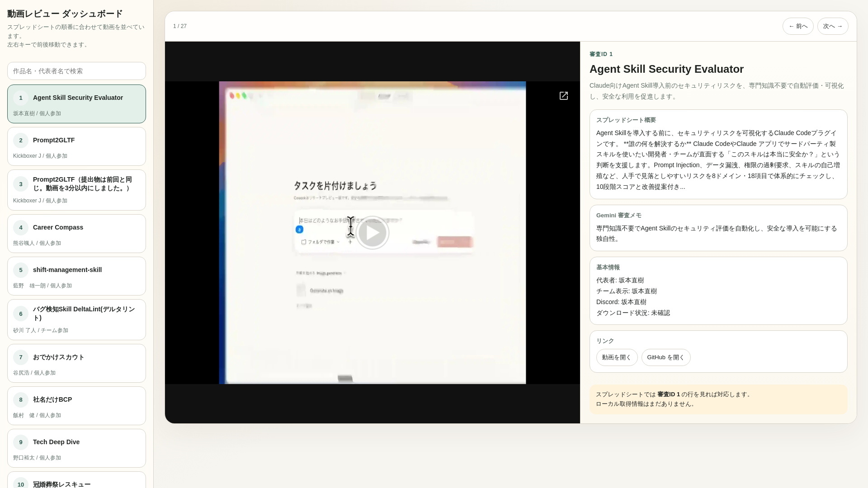Image resolution: width=868 pixels, height=488 pixels.
Task: Click the yellow スプレッドシートでは 審査ID 1 notice
Action: click(x=718, y=399)
